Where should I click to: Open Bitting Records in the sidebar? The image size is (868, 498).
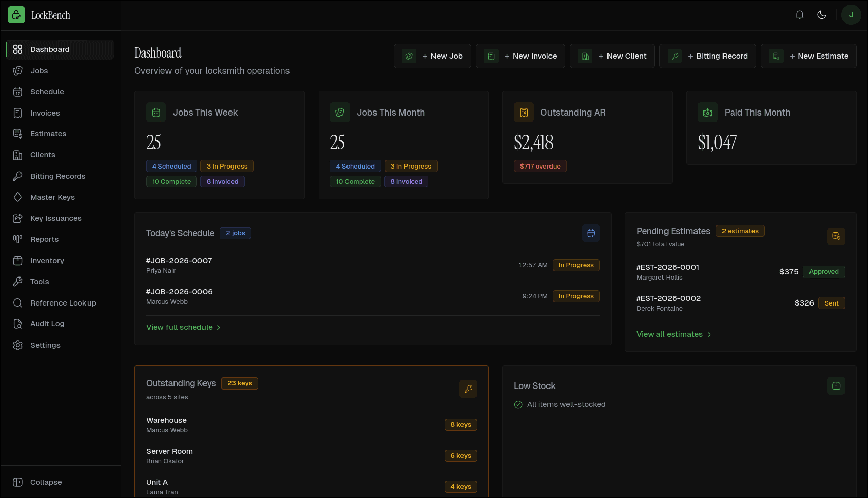57,176
